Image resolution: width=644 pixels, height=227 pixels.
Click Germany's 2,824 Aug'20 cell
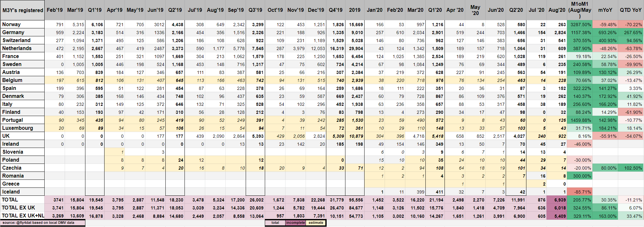557,32
